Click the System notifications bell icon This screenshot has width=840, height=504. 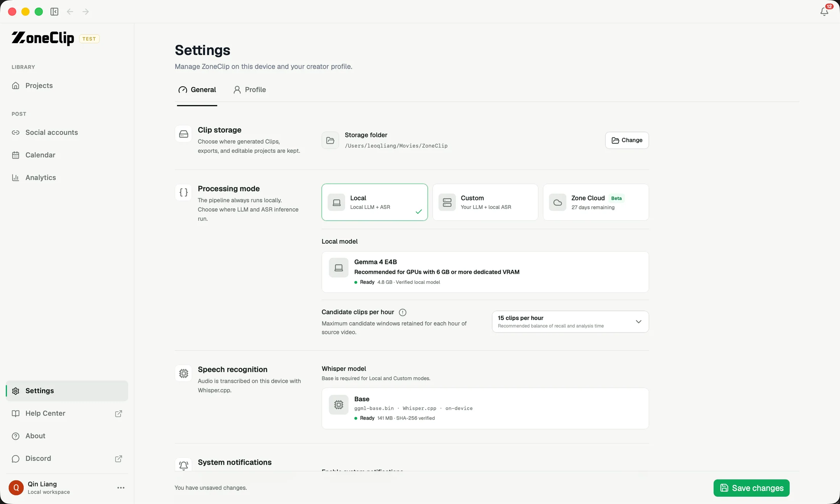[183, 465]
